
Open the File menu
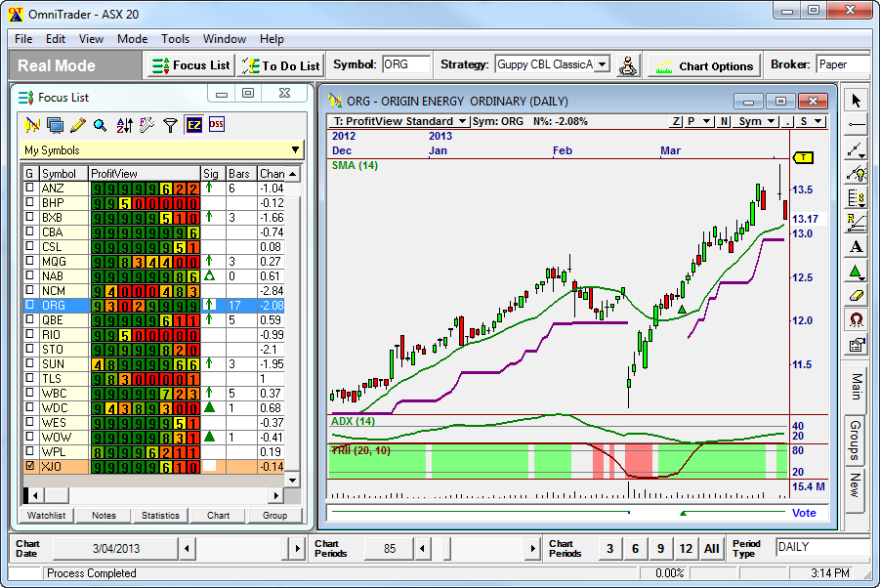coord(23,39)
